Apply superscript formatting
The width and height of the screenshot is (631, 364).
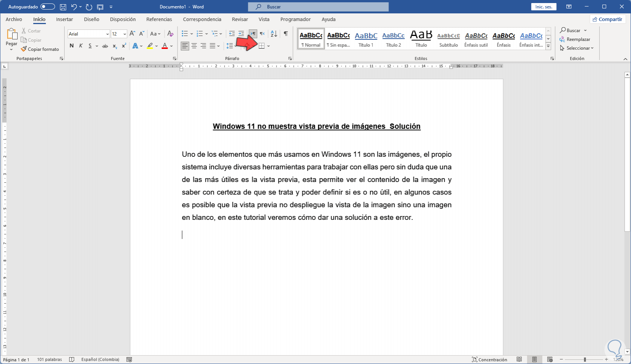124,46
